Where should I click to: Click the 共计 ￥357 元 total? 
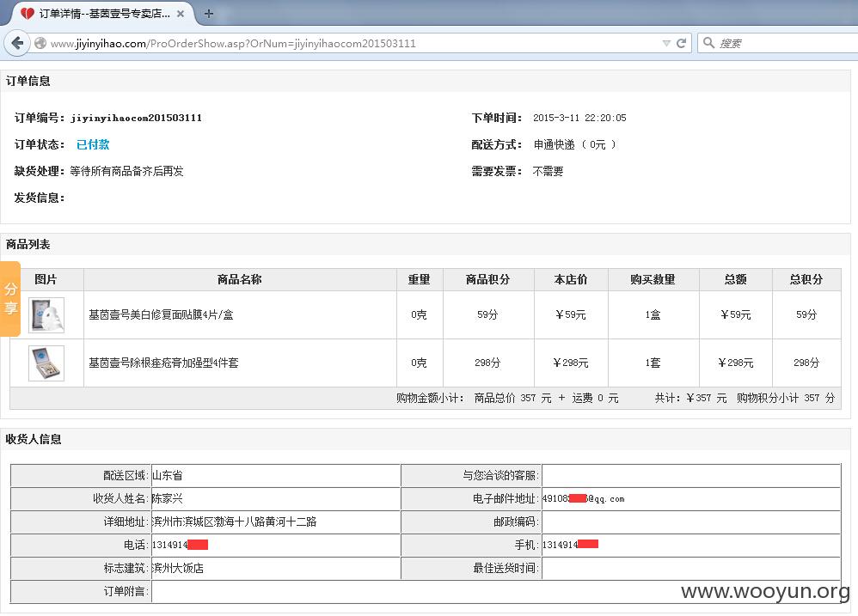(691, 398)
